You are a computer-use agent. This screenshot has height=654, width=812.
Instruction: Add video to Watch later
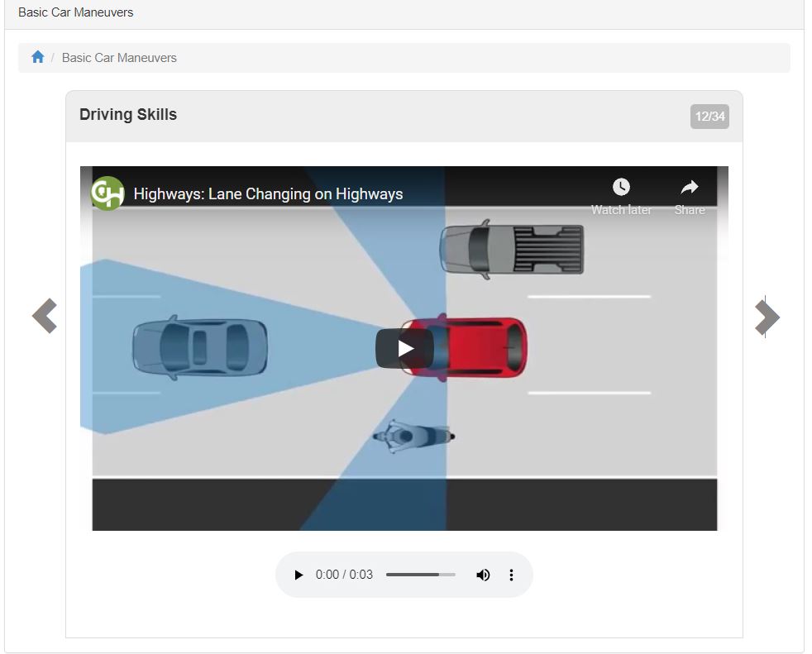click(x=621, y=197)
